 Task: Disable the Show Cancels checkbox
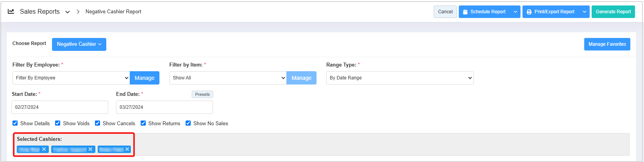(98, 123)
